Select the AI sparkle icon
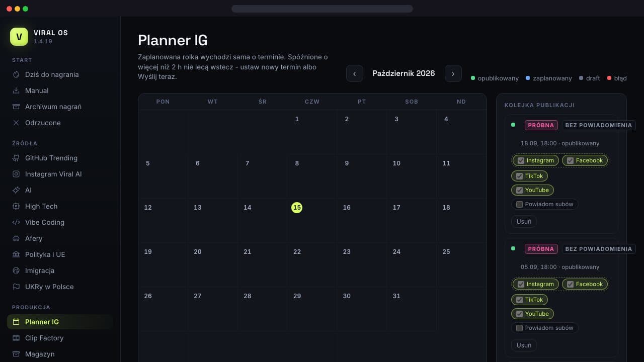 [16, 190]
